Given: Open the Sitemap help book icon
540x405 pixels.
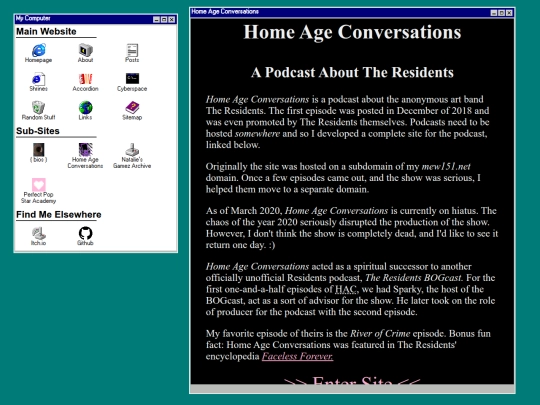Looking at the screenshot, I should coord(132,111).
